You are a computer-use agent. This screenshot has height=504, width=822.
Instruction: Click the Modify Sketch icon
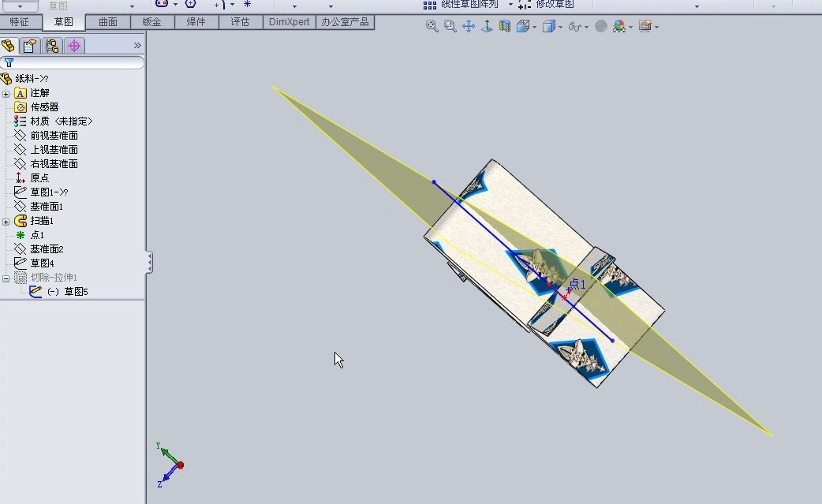pyautogui.click(x=525, y=4)
